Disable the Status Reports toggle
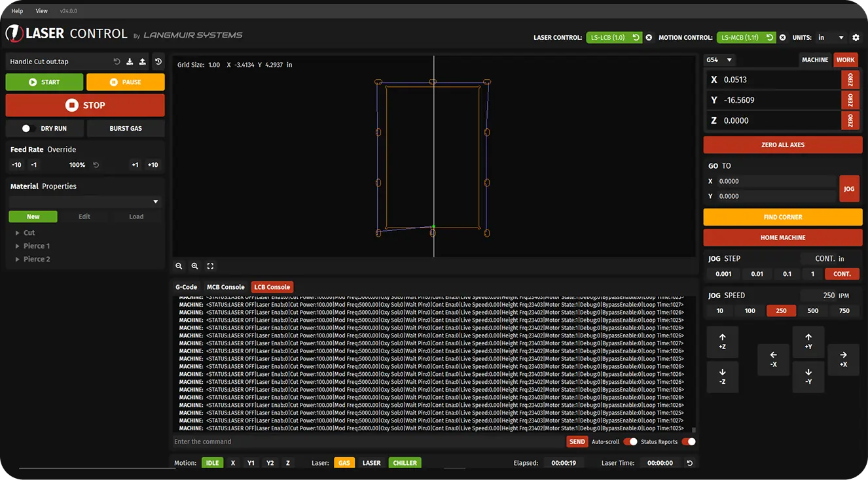The height and width of the screenshot is (480, 868). (688, 442)
